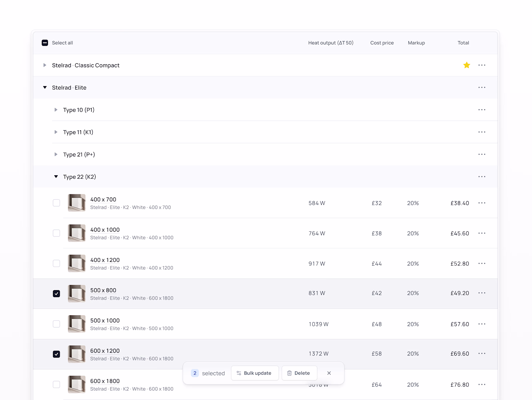Click the Total column header
This screenshot has height=400, width=532.
(x=463, y=43)
